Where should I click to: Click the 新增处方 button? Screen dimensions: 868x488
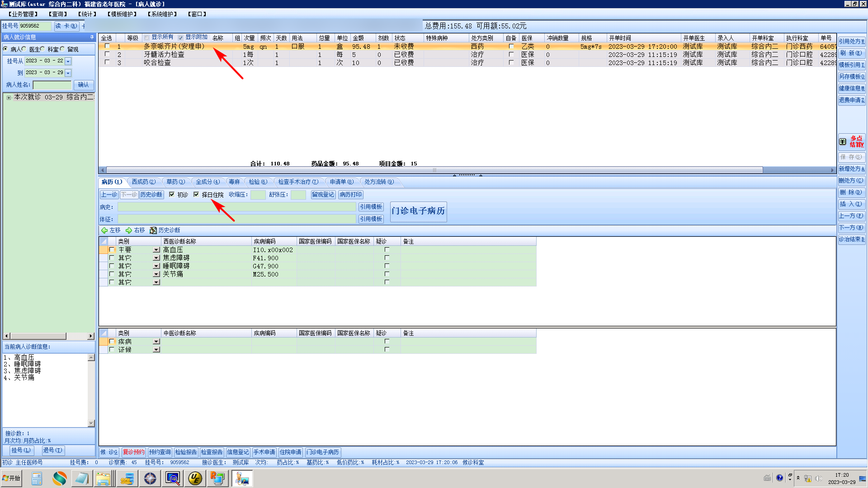point(851,169)
